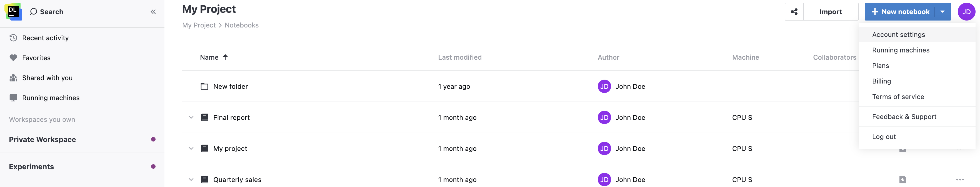Expand the Final report notebook
The image size is (980, 187).
191,117
